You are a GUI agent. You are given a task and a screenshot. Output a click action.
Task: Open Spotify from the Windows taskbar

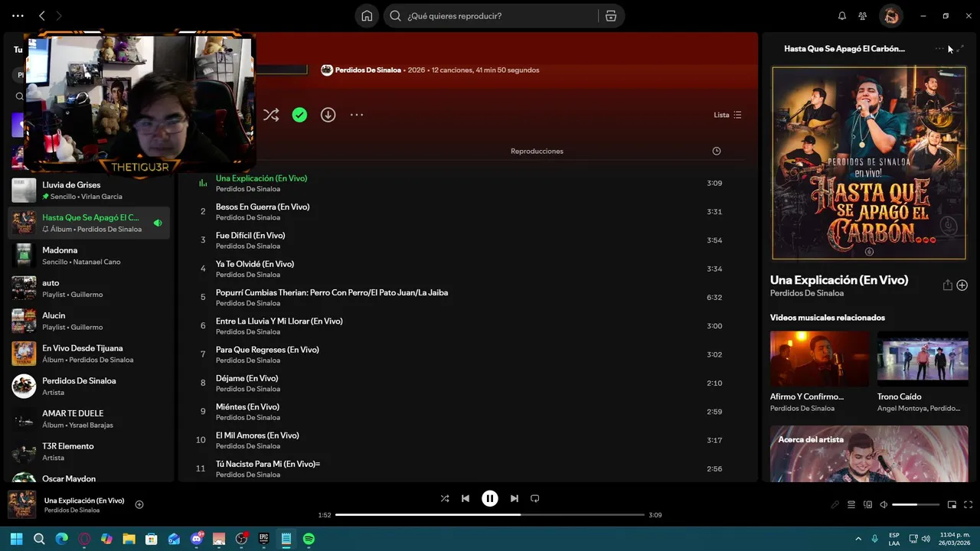click(309, 539)
